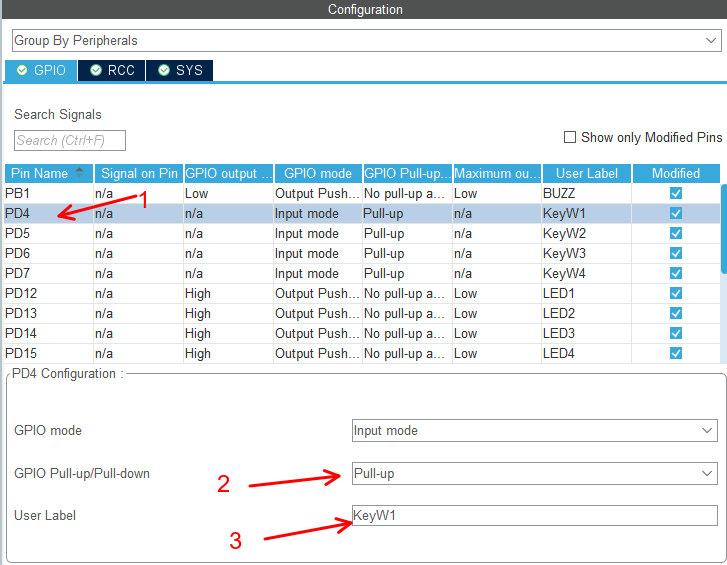The image size is (727, 565).
Task: Open the Group By Peripherals dropdown
Action: pos(365,41)
